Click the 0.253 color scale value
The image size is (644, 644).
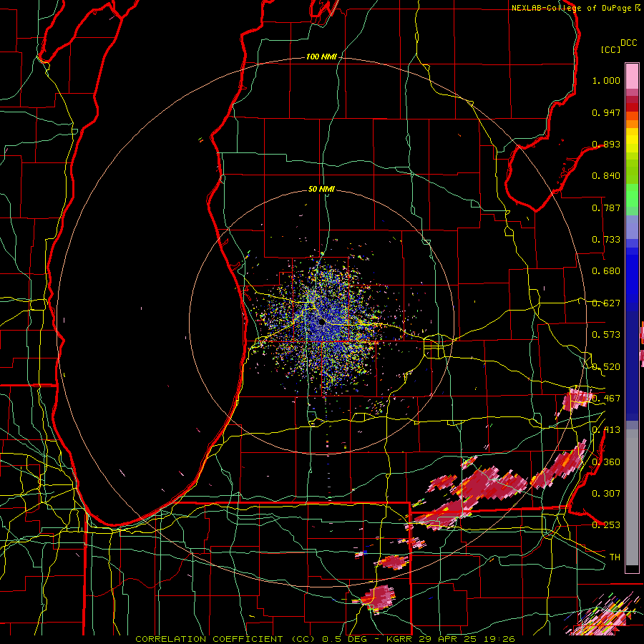[606, 525]
